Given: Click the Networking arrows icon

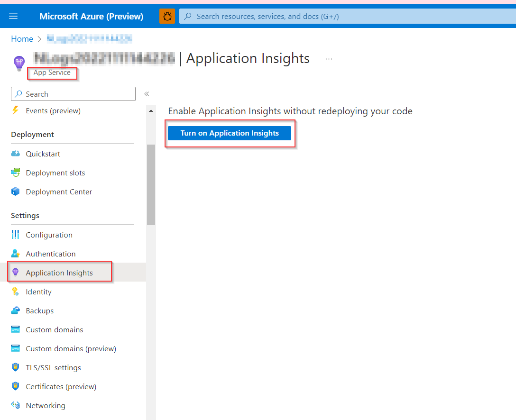Looking at the screenshot, I should 16,405.
